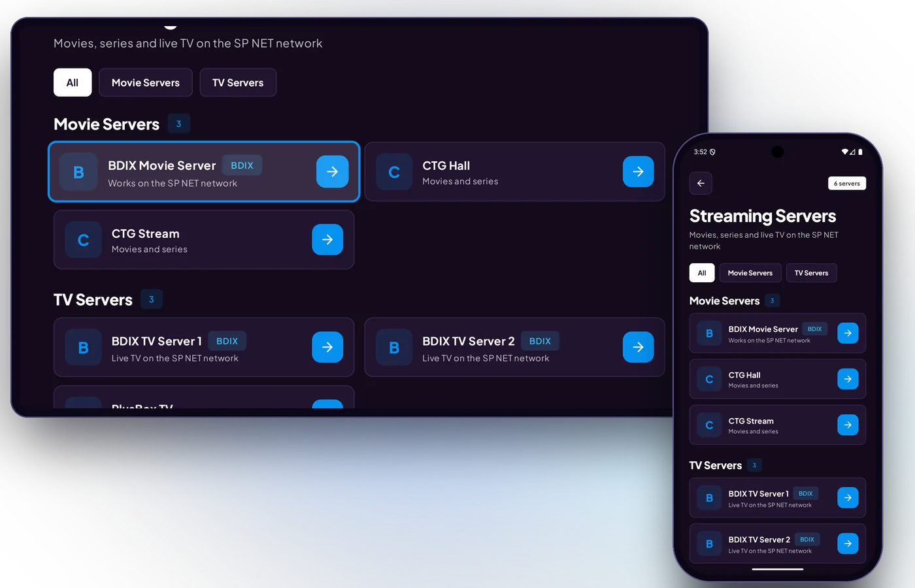The height and width of the screenshot is (588, 915).
Task: Tap BDIX Movie Server arrow on phone
Action: point(848,333)
